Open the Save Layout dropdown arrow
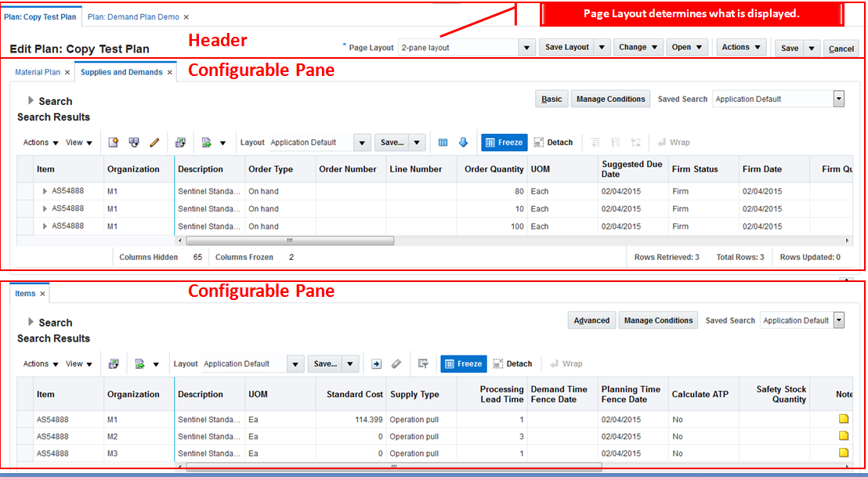Image resolution: width=868 pixels, height=477 pixels. coord(602,48)
